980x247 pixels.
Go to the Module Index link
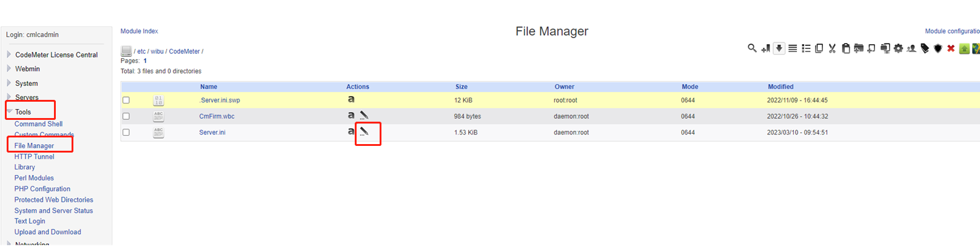pos(139,31)
